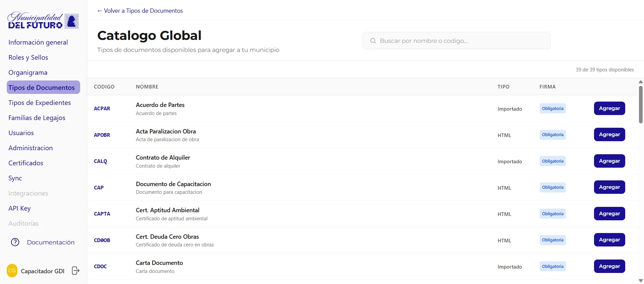Add the Acuerdo de Partes document type

(609, 108)
